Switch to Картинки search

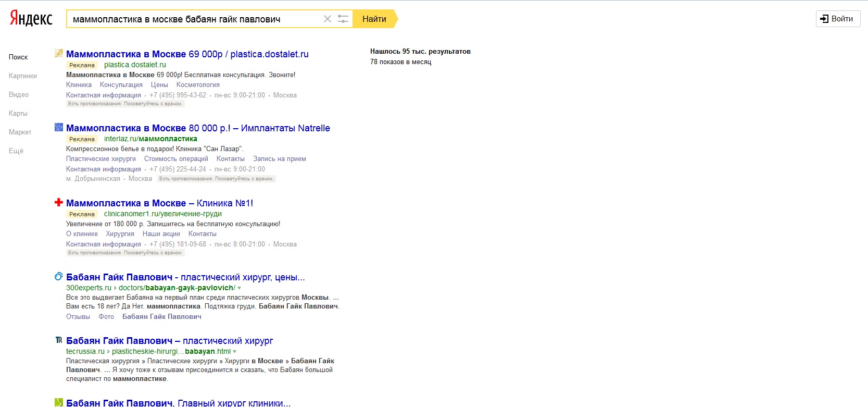[x=23, y=76]
